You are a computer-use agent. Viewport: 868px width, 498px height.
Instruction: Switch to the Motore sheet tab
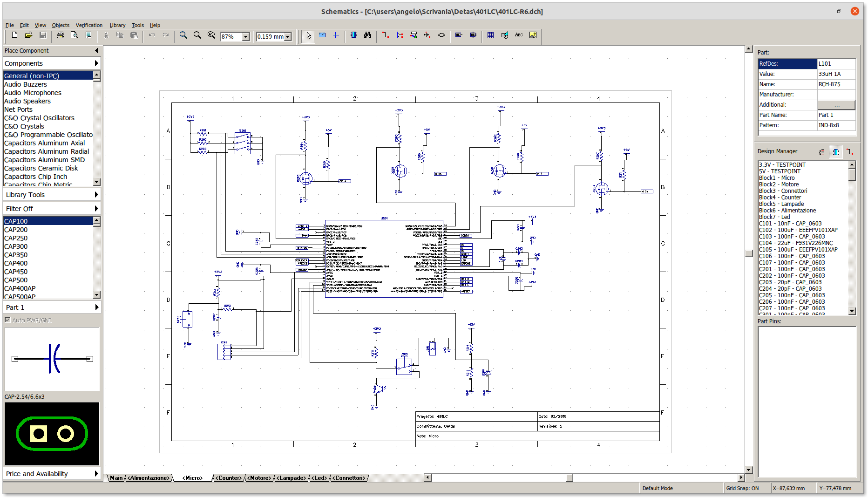click(259, 478)
